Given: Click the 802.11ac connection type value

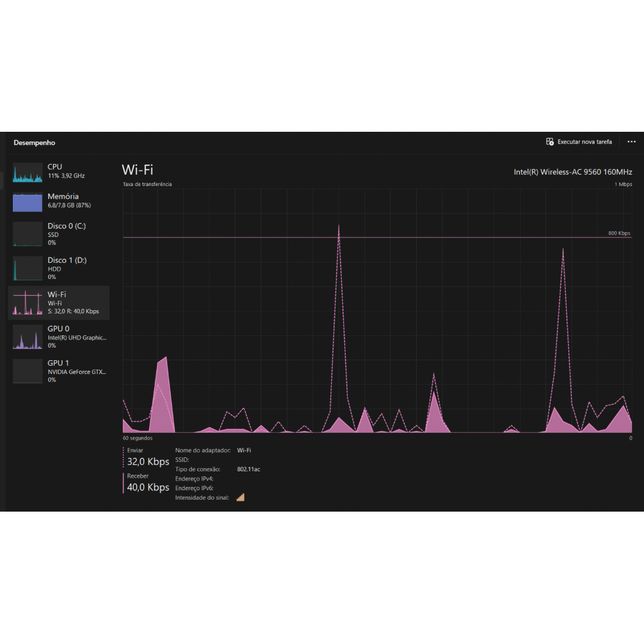Looking at the screenshot, I should [x=248, y=469].
